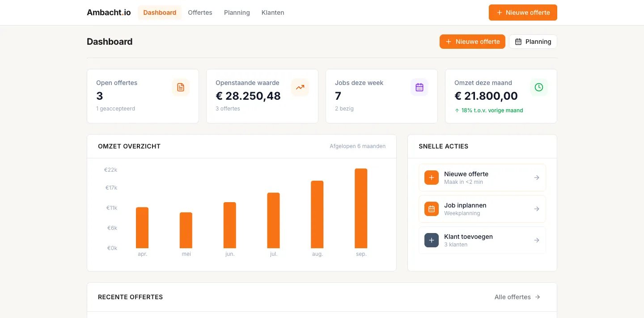644x318 pixels.
Task: Click Nieuwe offerte button in top navigation bar
Action: pos(523,13)
